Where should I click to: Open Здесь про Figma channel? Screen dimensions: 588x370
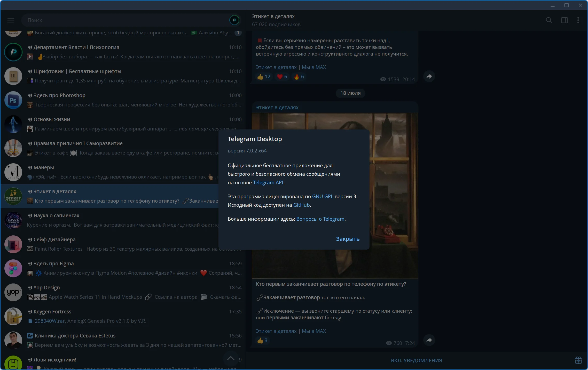pos(123,268)
